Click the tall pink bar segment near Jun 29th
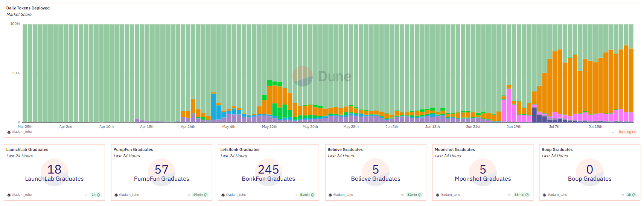The height and width of the screenshot is (206, 644). (509, 105)
